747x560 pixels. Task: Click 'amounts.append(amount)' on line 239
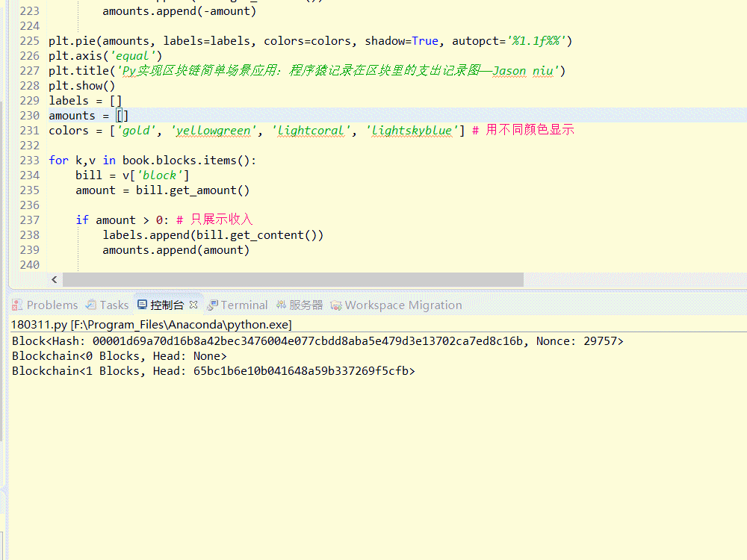tap(176, 250)
